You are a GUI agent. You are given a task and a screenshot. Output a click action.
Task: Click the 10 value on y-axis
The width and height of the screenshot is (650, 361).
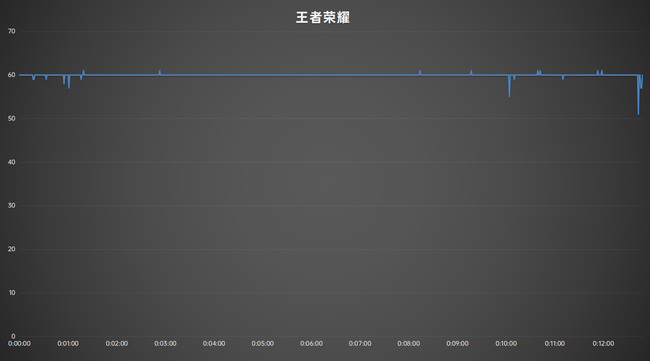coord(12,293)
